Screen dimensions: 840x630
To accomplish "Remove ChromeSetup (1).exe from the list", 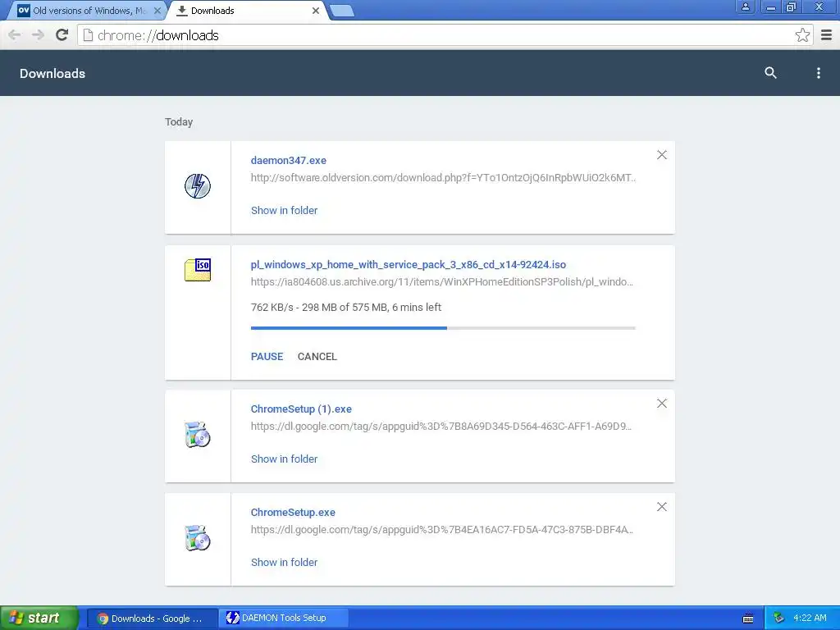I will [662, 404].
